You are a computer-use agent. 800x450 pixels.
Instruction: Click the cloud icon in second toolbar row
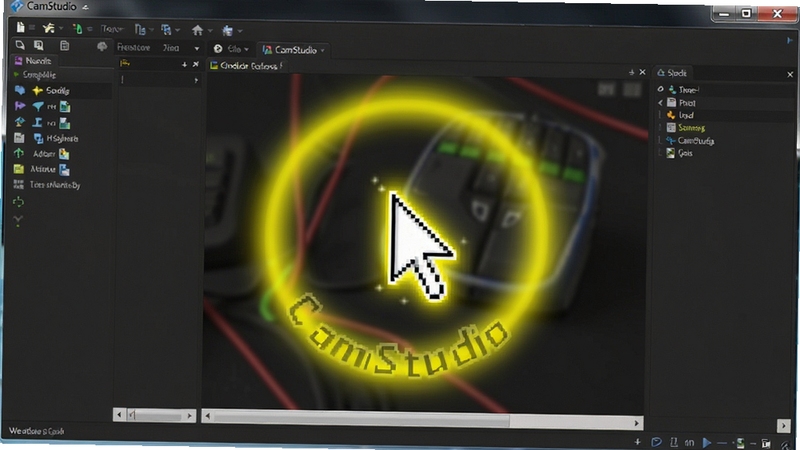102,46
